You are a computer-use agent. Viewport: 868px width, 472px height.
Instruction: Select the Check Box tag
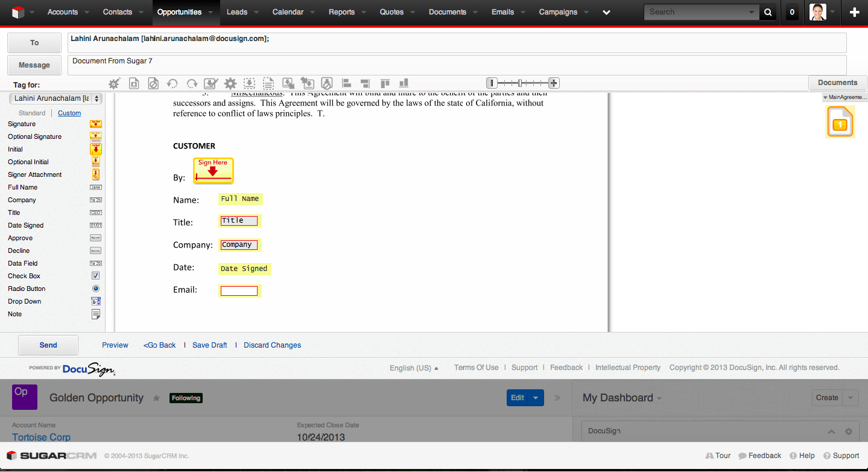(96, 276)
